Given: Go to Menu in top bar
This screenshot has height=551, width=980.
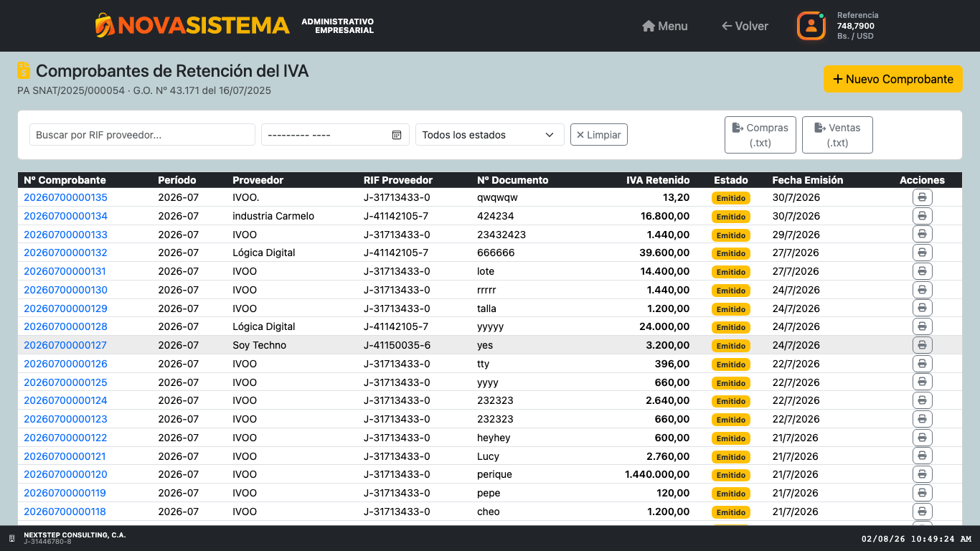Looking at the screenshot, I should pos(665,26).
